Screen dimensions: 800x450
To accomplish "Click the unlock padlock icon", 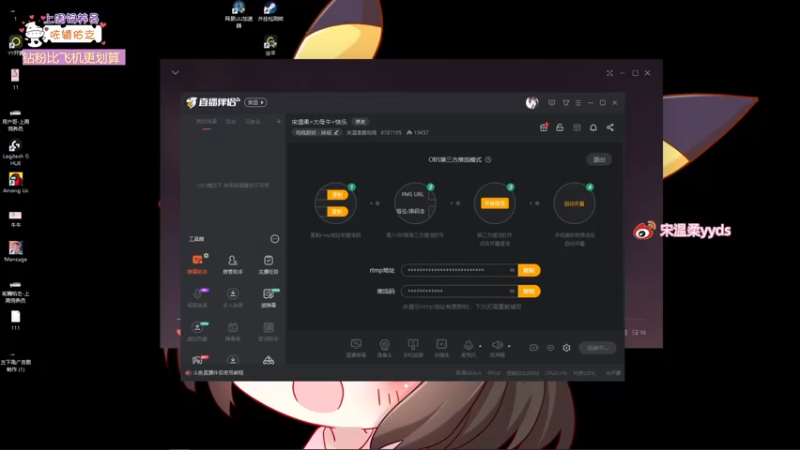I will (560, 128).
